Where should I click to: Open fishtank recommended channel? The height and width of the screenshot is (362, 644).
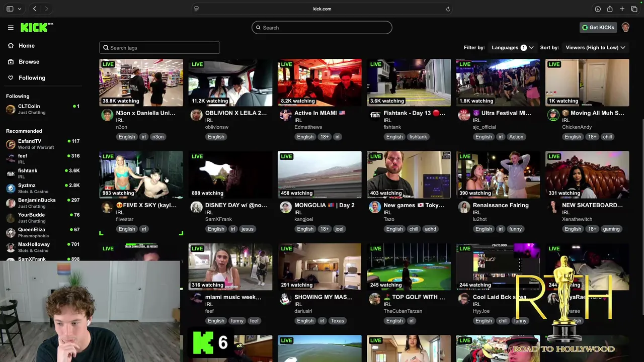pyautogui.click(x=43, y=173)
